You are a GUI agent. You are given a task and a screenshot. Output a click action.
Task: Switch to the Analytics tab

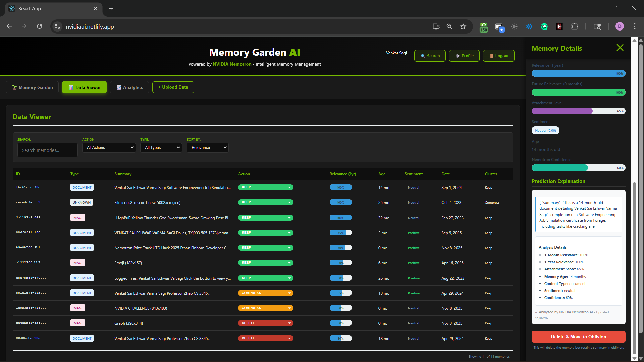pos(129,87)
